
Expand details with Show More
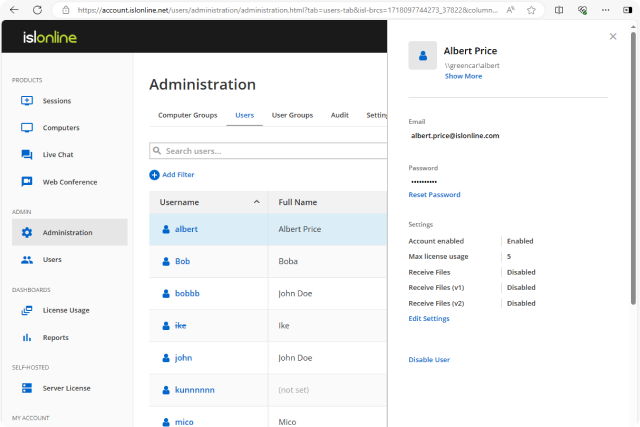click(463, 76)
